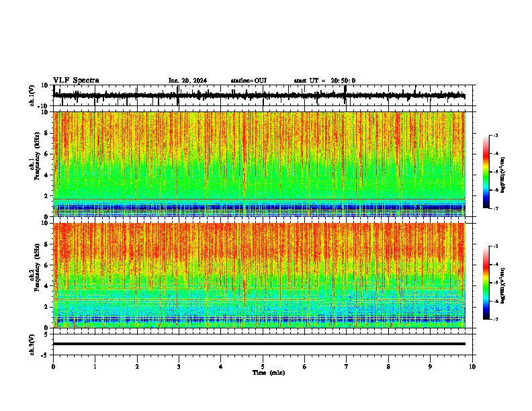
Task: Click the "ch.3(V)" axis label
Action: tap(32, 345)
